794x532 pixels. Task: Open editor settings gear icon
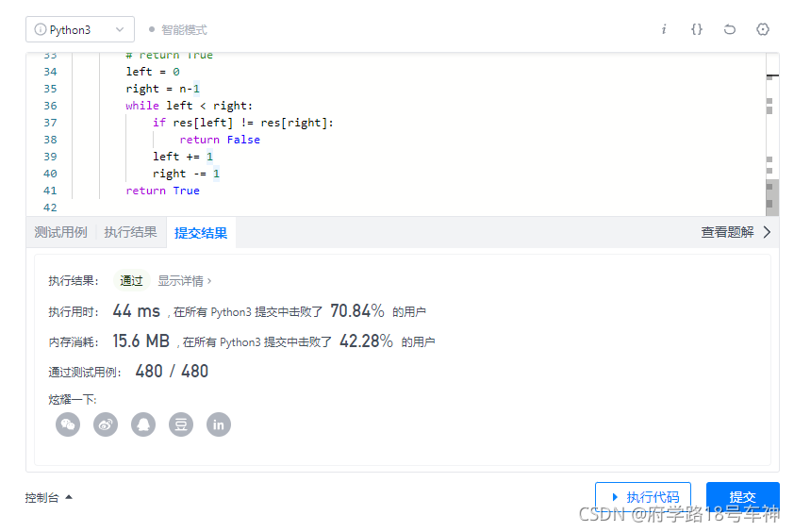[x=763, y=29]
